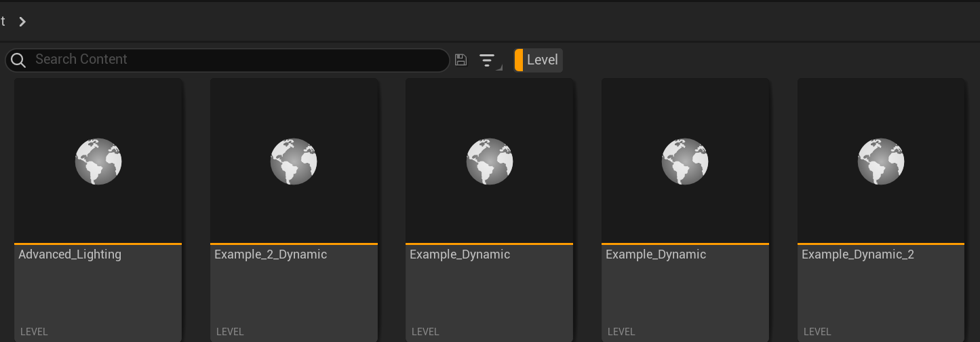Click the Example_Dynamic_2 asset name
The height and width of the screenshot is (342, 980).
tap(858, 254)
